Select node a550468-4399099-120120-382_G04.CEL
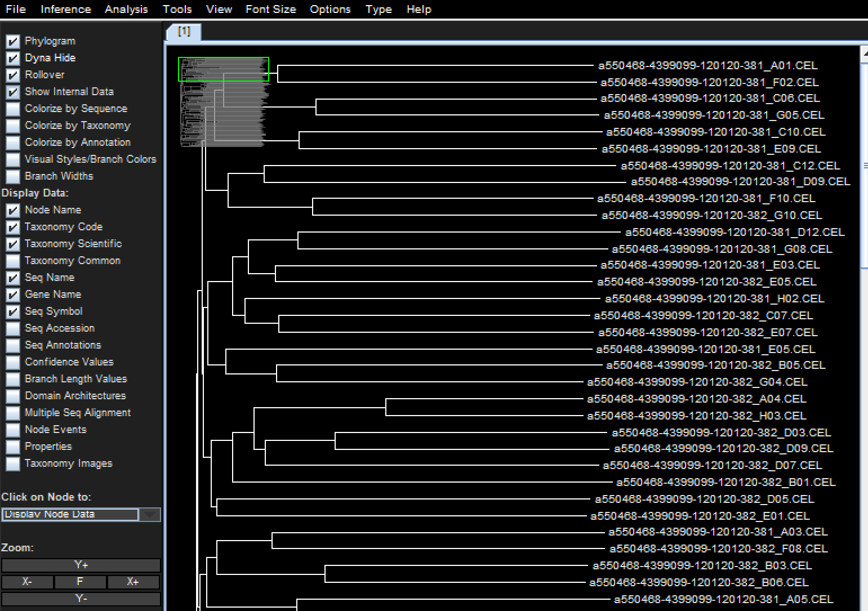The width and height of the screenshot is (868, 611). 697,382
